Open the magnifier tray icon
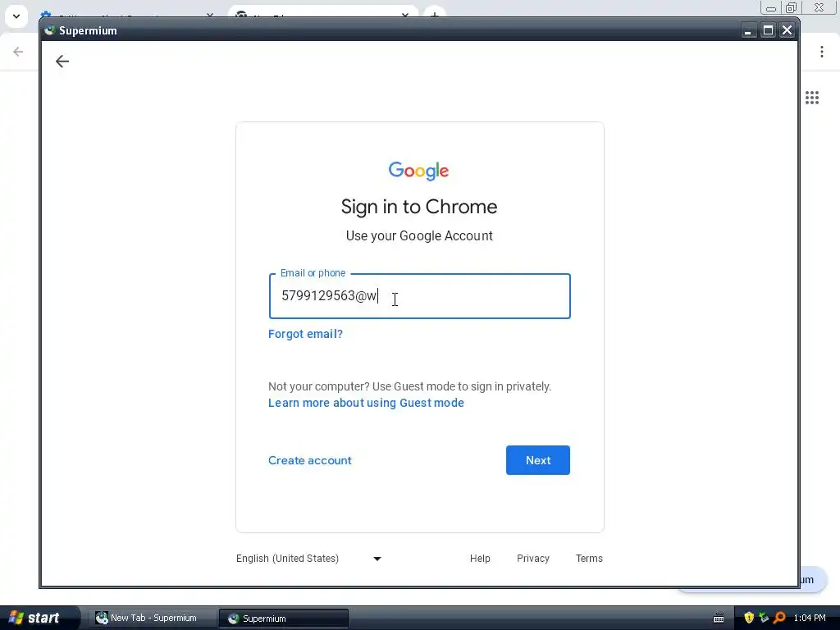840x630 pixels. [x=779, y=618]
